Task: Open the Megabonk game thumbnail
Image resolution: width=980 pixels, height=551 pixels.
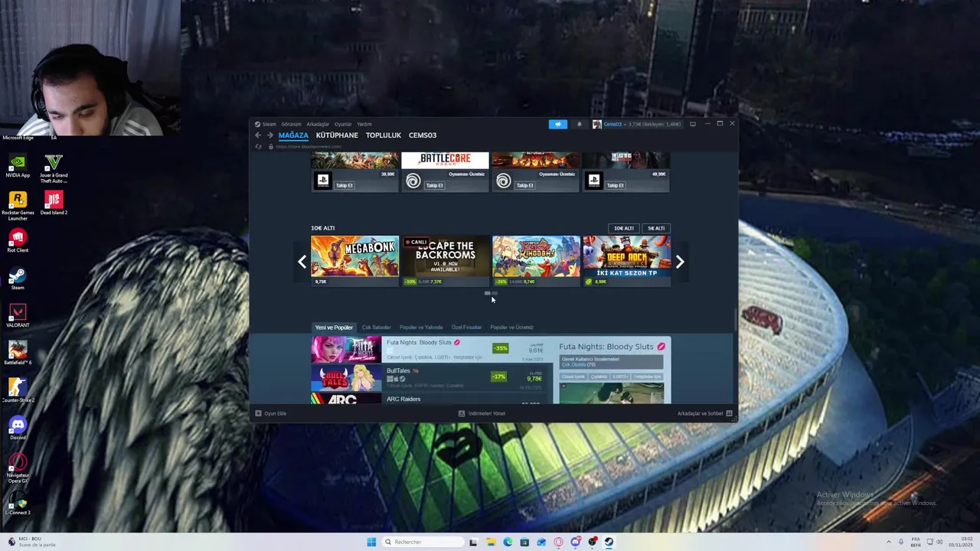Action: (x=355, y=256)
